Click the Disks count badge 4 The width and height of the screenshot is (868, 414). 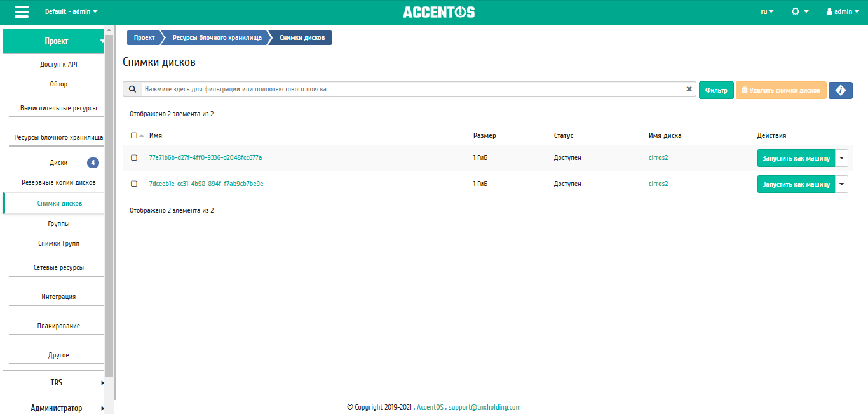tap(93, 163)
